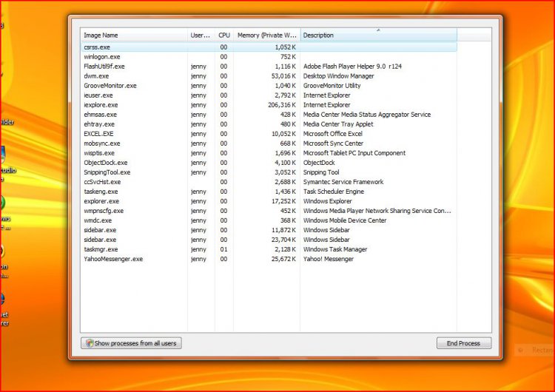555x392 pixels.
Task: Select GrooveMonitor.exe process
Action: coord(269,86)
